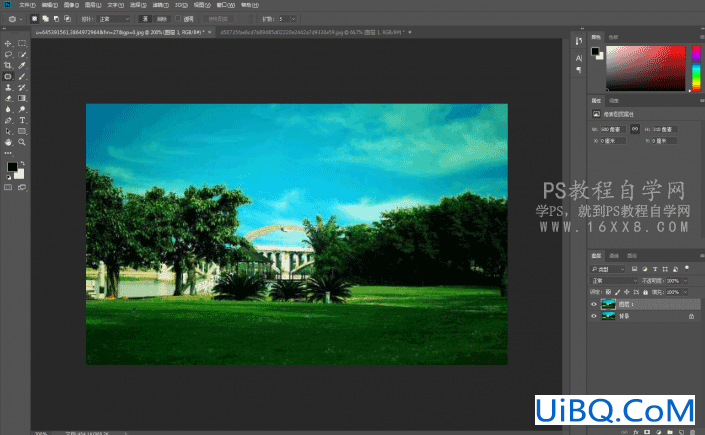The width and height of the screenshot is (705, 435).
Task: Toggle lock image pixels brush icon
Action: (617, 292)
